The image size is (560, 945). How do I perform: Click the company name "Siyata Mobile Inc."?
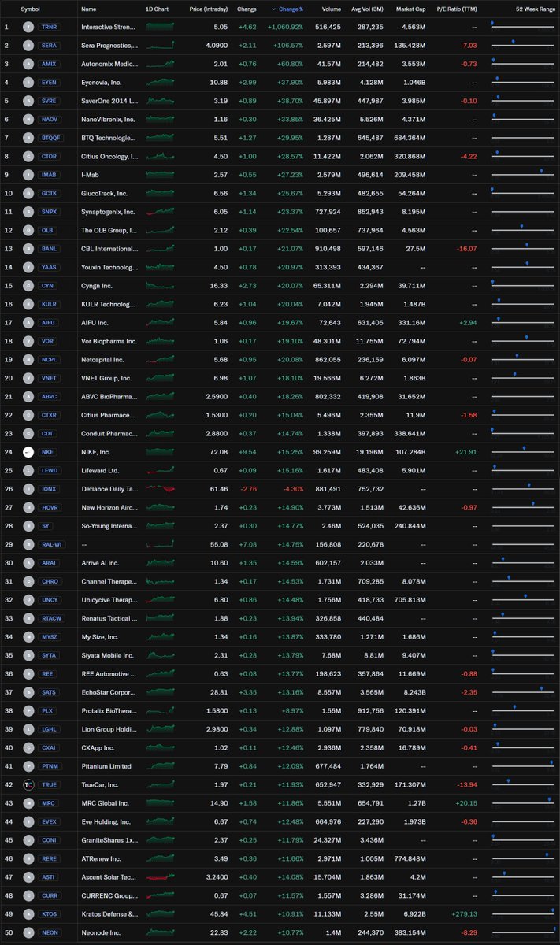107,655
